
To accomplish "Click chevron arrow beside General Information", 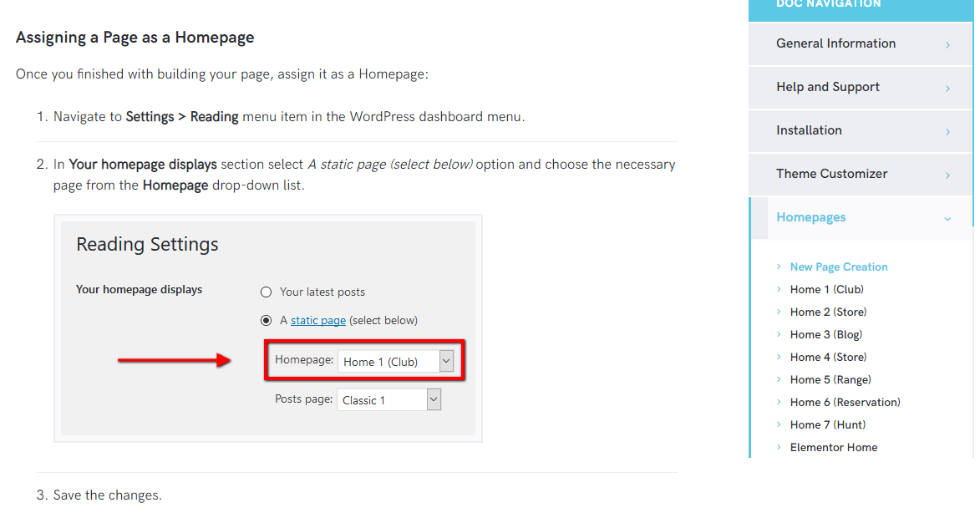I will 947,45.
